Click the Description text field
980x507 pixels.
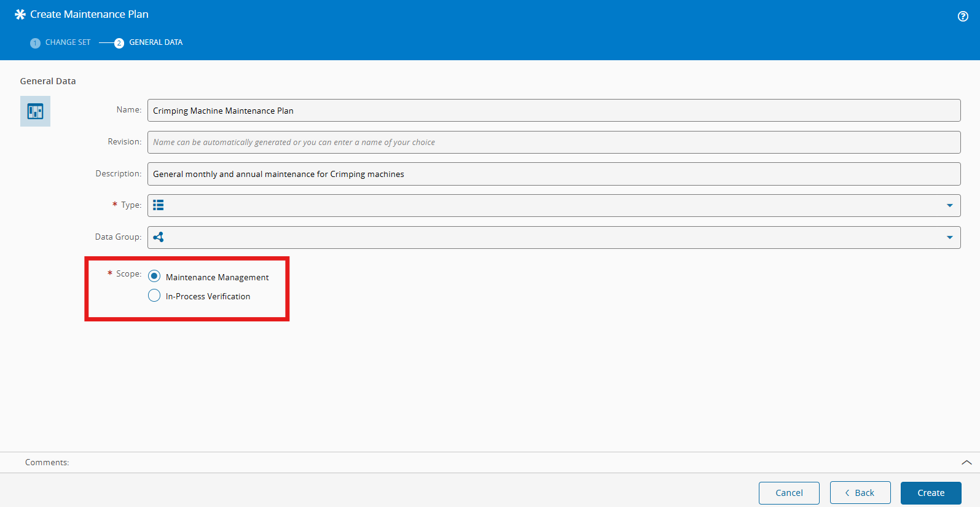click(554, 174)
